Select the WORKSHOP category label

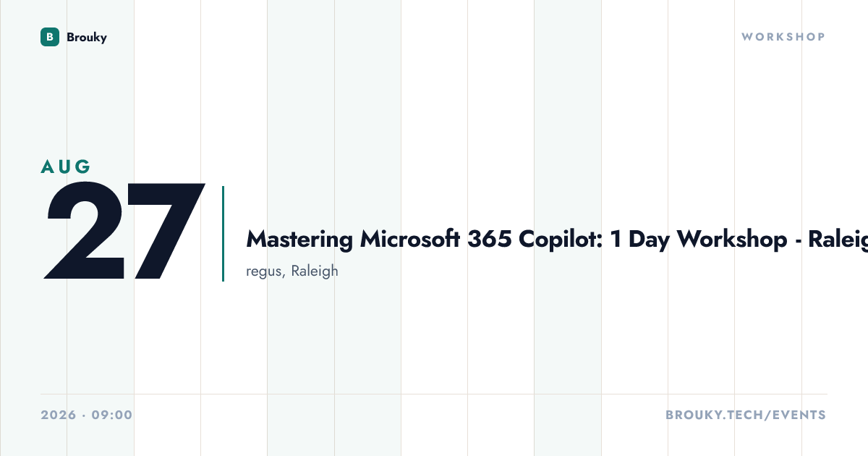(x=783, y=37)
